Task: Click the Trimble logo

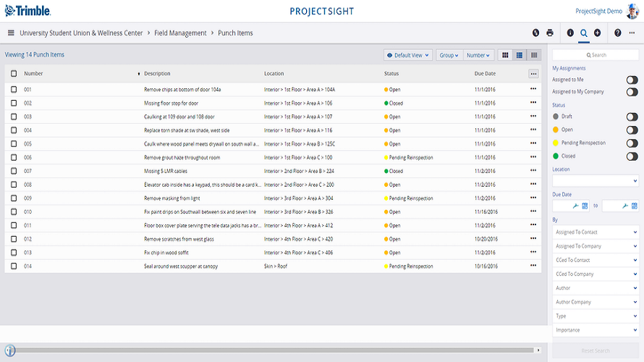Action: click(28, 11)
